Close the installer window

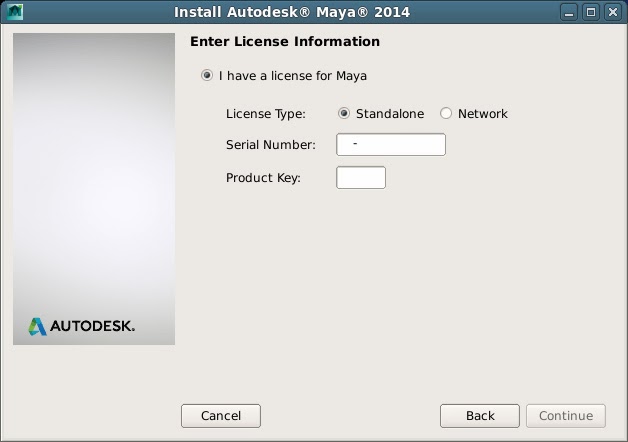613,12
